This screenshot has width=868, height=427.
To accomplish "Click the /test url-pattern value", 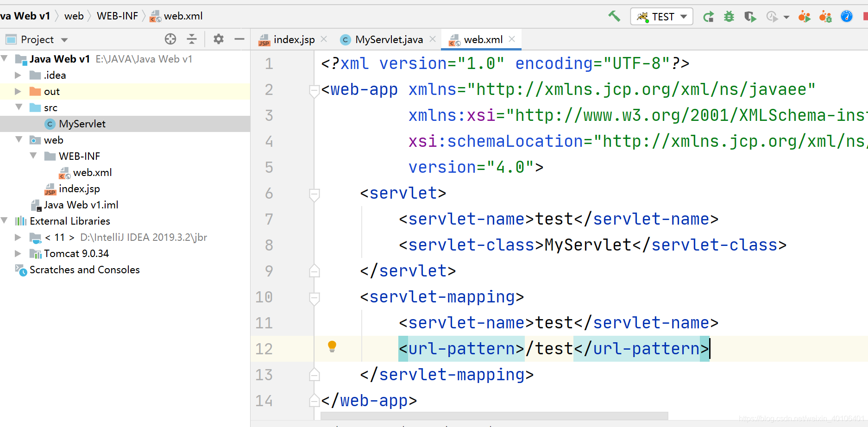I will (549, 349).
